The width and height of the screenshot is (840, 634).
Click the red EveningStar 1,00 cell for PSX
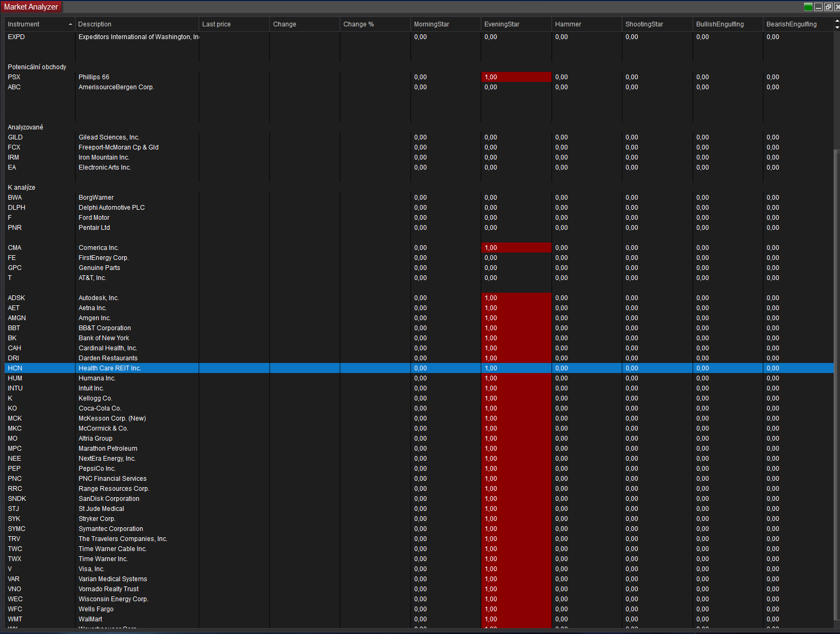click(516, 77)
